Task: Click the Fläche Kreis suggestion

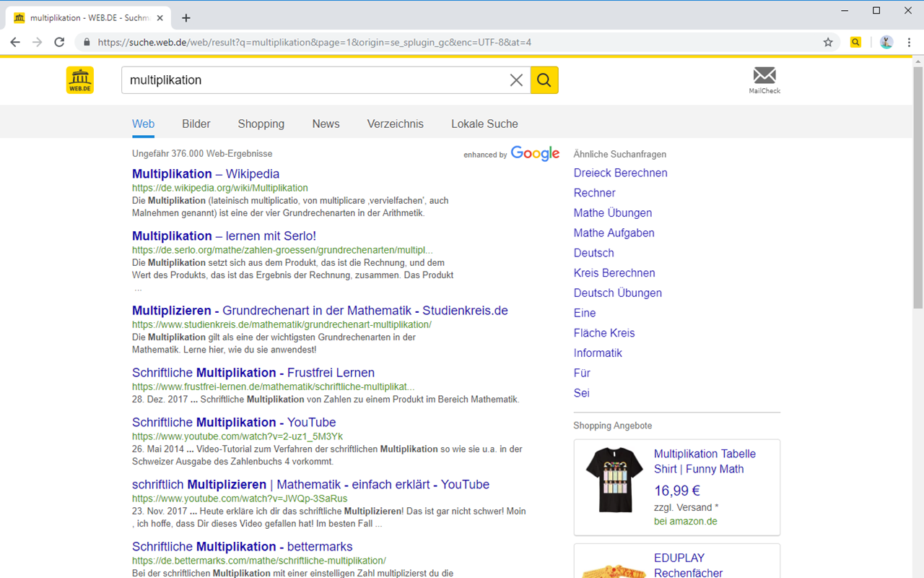Action: [604, 333]
